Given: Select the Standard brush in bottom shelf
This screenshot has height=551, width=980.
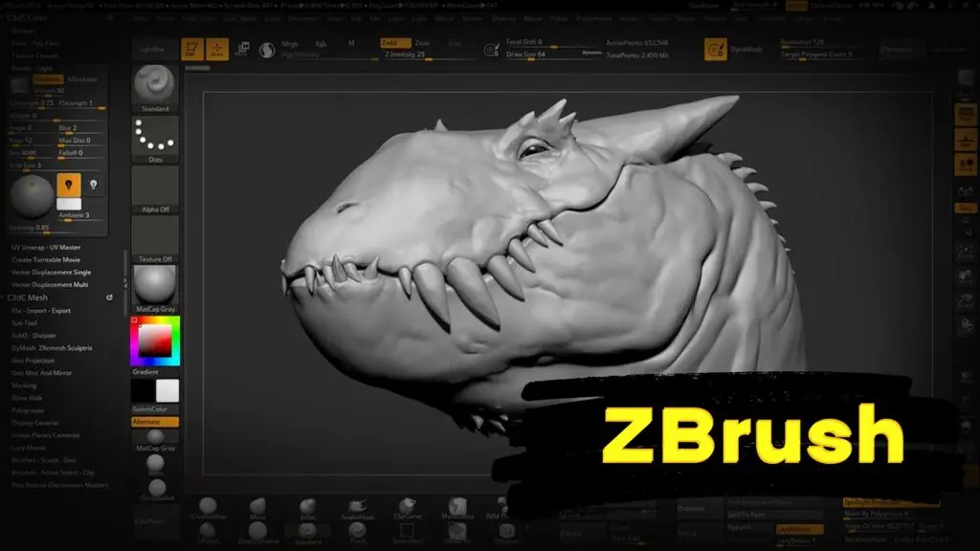Looking at the screenshot, I should pyautogui.click(x=307, y=533).
